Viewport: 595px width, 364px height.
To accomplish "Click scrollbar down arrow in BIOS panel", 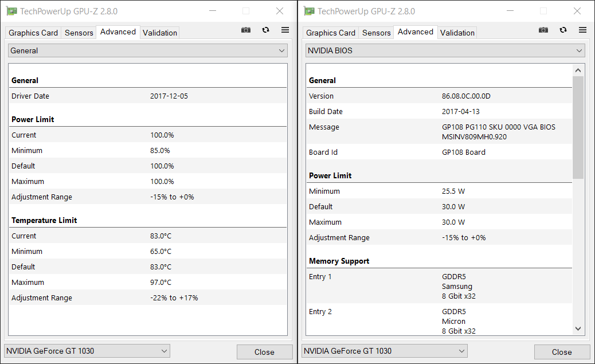I will [x=578, y=329].
